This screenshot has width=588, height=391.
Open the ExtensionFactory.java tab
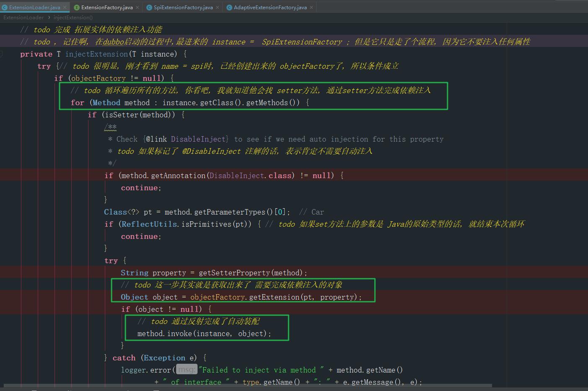(x=107, y=7)
